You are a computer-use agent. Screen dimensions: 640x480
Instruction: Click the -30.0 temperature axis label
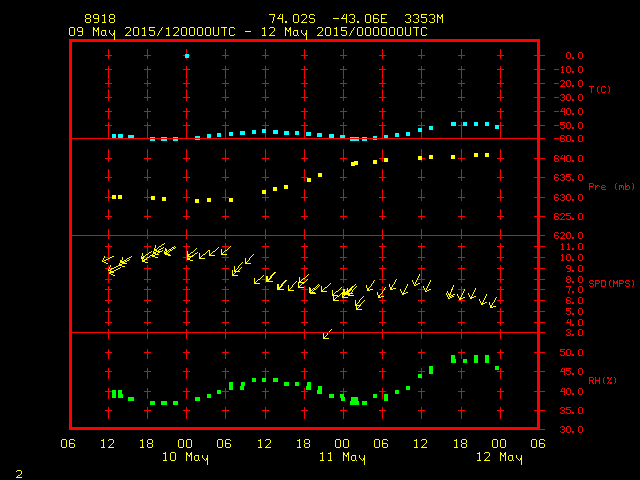pos(569,98)
